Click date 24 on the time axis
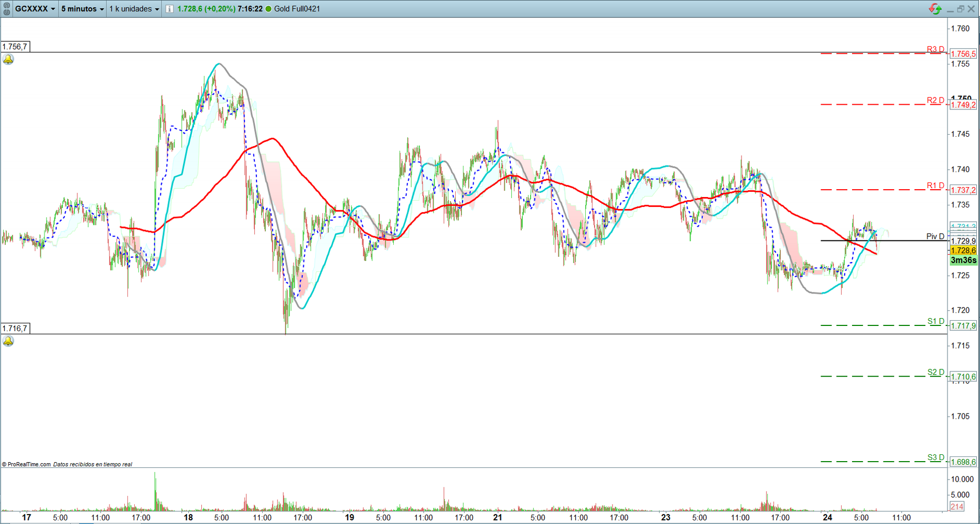The height and width of the screenshot is (524, 980). [x=827, y=518]
